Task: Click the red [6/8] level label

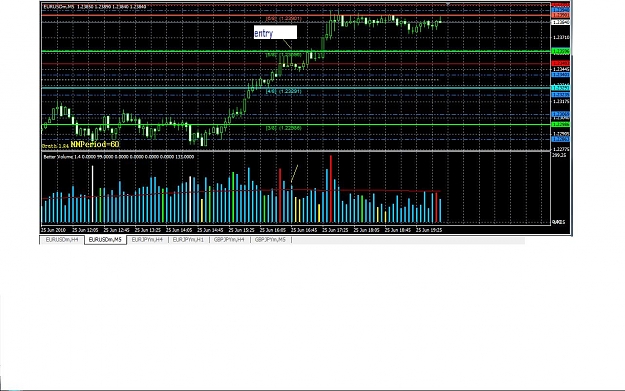Action: point(284,19)
